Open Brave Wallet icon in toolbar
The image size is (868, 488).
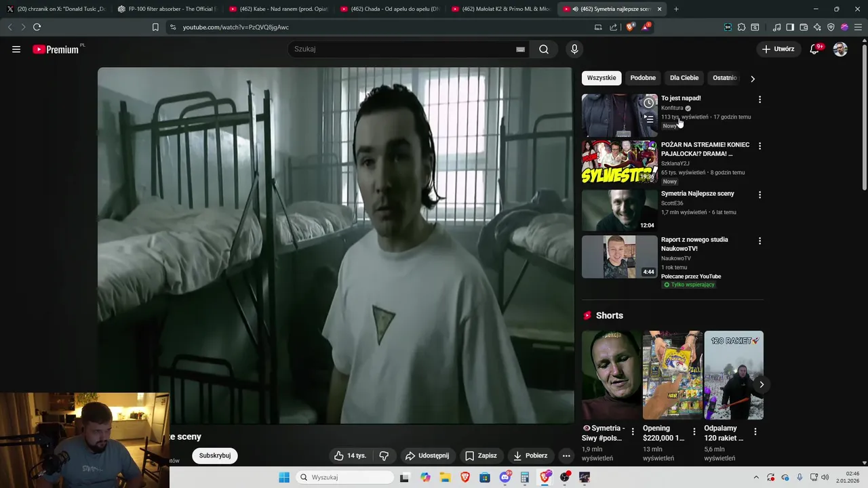[x=804, y=27]
